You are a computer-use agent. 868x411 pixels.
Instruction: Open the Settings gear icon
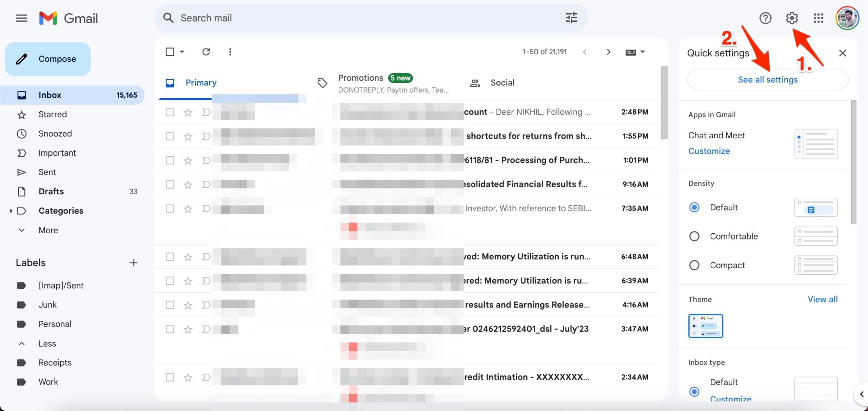point(792,18)
